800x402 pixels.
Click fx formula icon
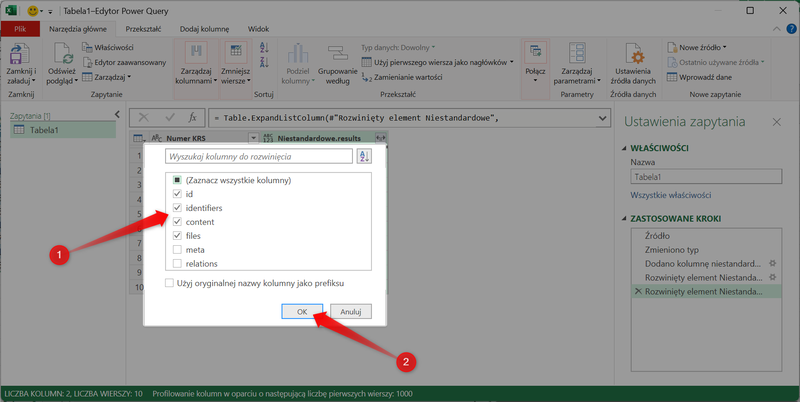[x=192, y=118]
